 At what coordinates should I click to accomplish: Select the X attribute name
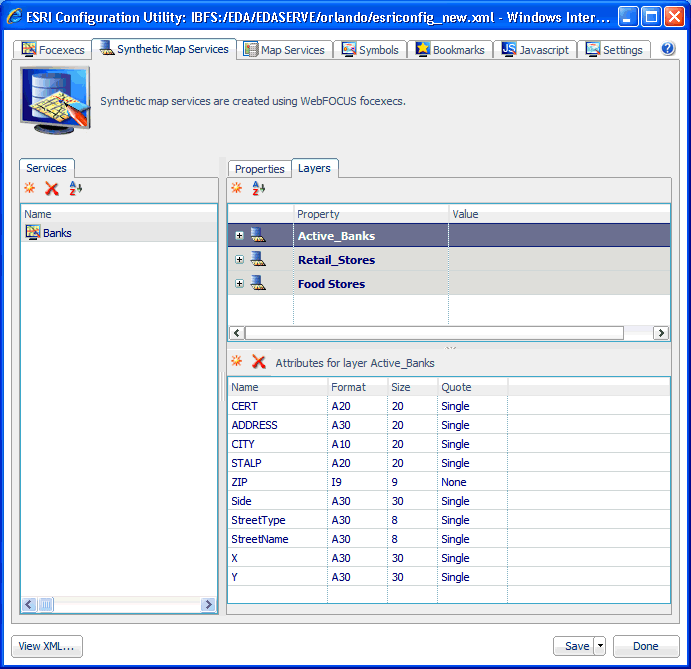[234, 558]
